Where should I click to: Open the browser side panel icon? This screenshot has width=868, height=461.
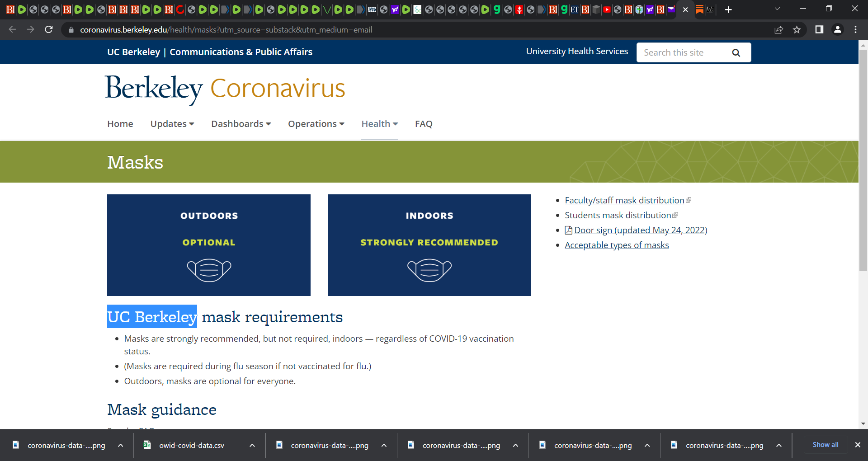click(x=819, y=29)
